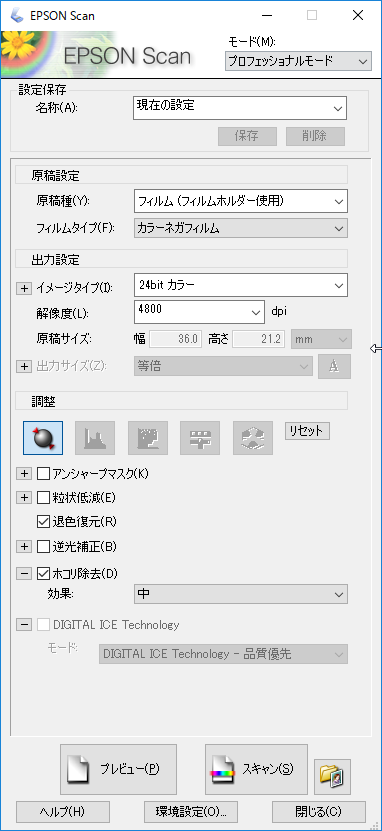This screenshot has height=831, width=382.
Task: Open the 名称(A) settings name dropdown
Action: click(x=241, y=108)
